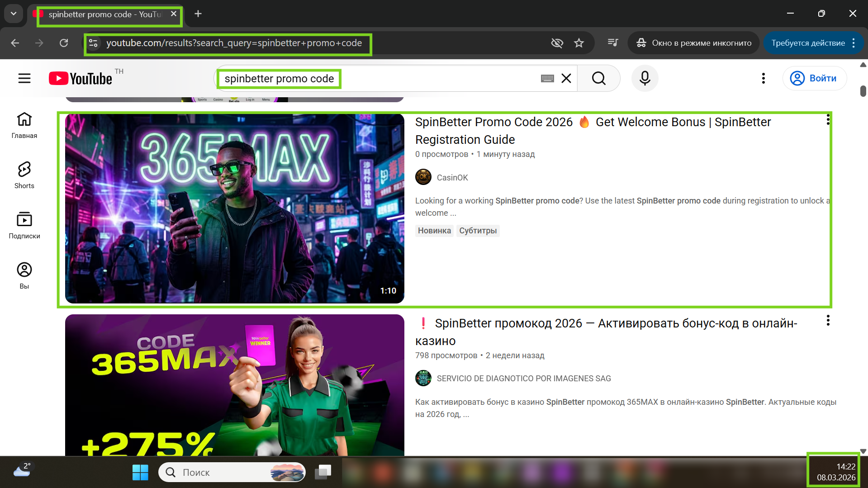
Task: Open the on-screen keyboard icon
Action: tap(547, 79)
